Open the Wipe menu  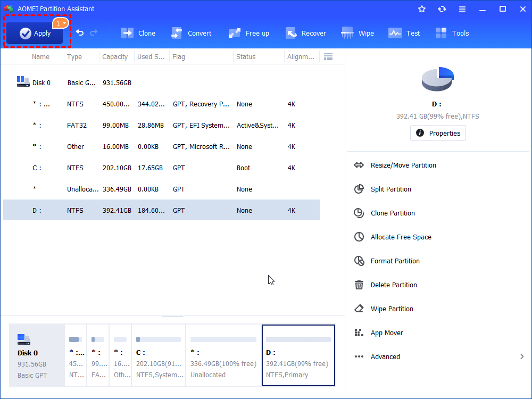(x=358, y=33)
